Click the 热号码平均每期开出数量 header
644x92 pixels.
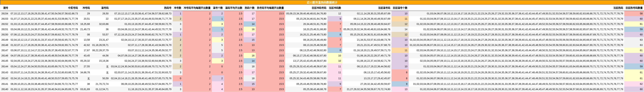click(270, 8)
